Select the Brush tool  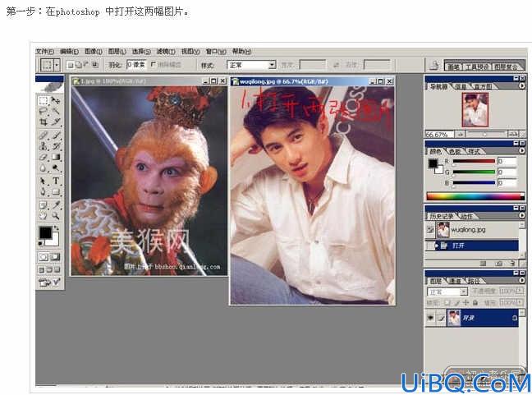point(55,135)
